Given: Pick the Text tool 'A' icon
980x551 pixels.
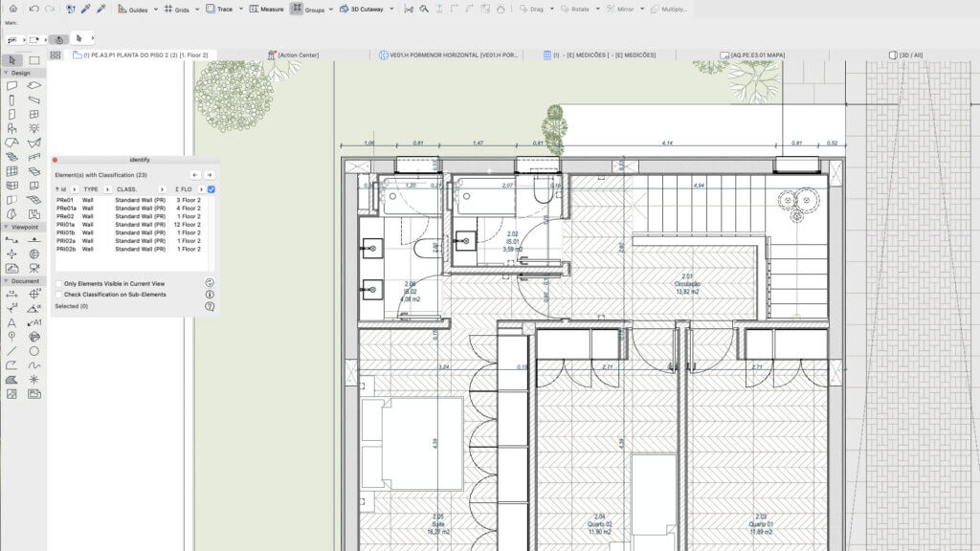Looking at the screenshot, I should pos(11,322).
